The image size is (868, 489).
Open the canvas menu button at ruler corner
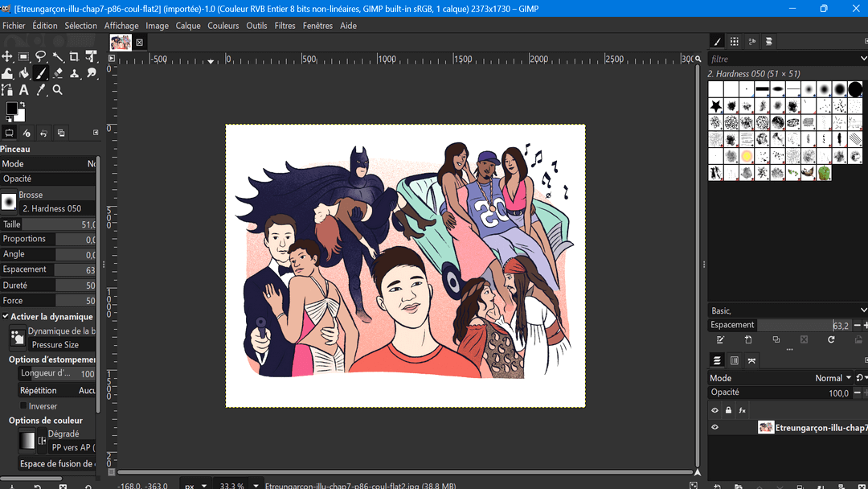tap(111, 58)
